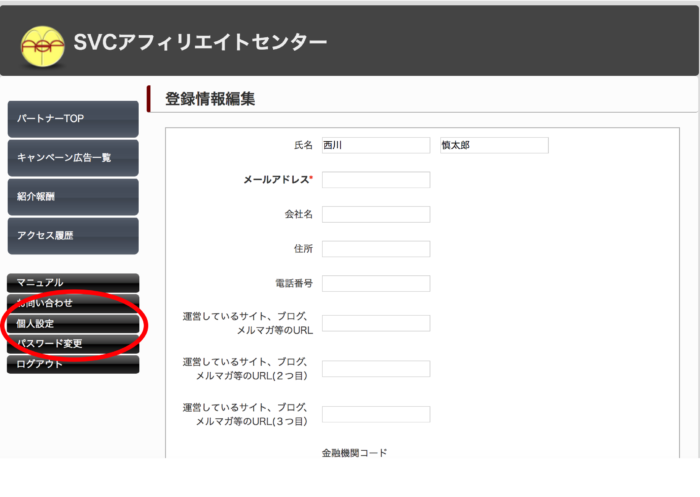
Task: Open the アクセス履歴 page
Action: tap(73, 236)
